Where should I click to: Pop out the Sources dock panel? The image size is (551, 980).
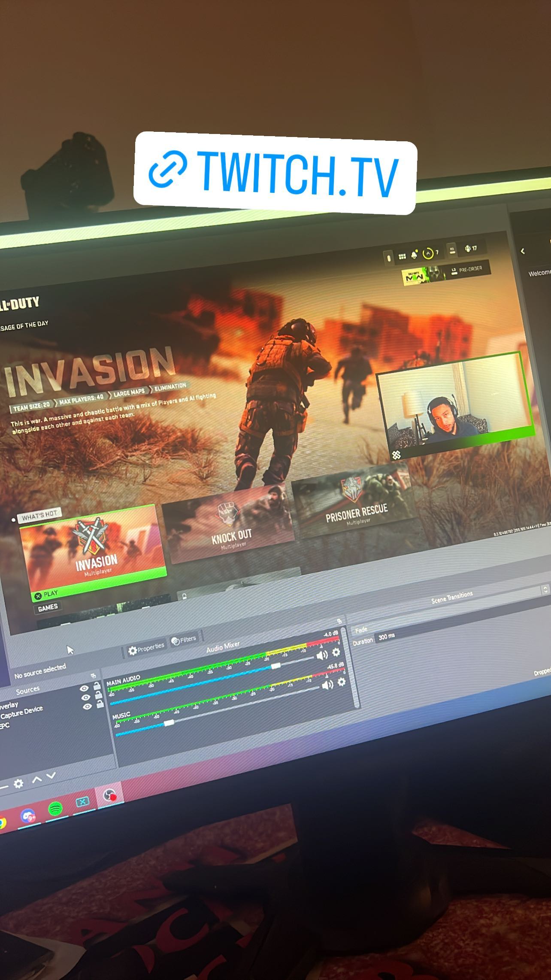(x=94, y=676)
